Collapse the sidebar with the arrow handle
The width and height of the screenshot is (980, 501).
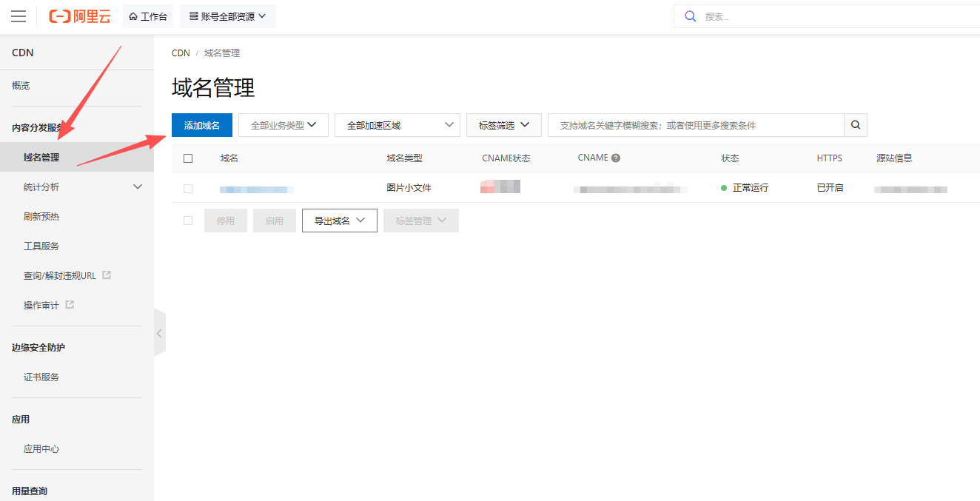tap(159, 333)
